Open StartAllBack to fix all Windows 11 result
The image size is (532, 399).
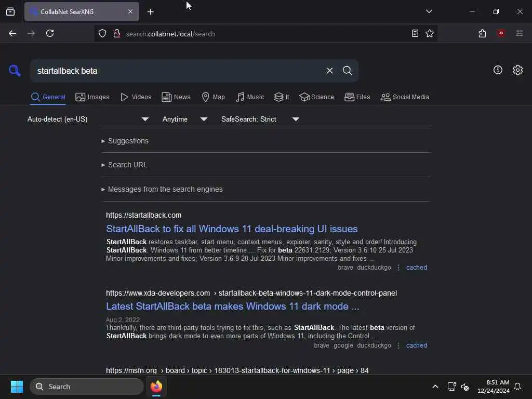[x=232, y=229]
